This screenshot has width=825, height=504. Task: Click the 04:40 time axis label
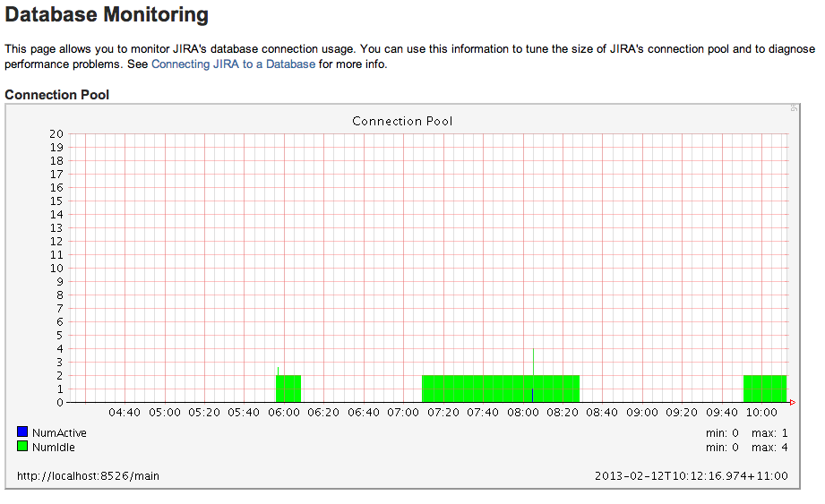click(125, 412)
